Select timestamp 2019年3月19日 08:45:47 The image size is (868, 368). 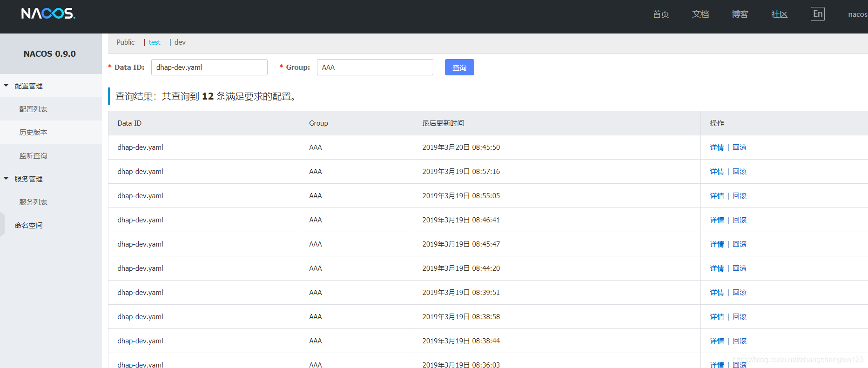[461, 244]
